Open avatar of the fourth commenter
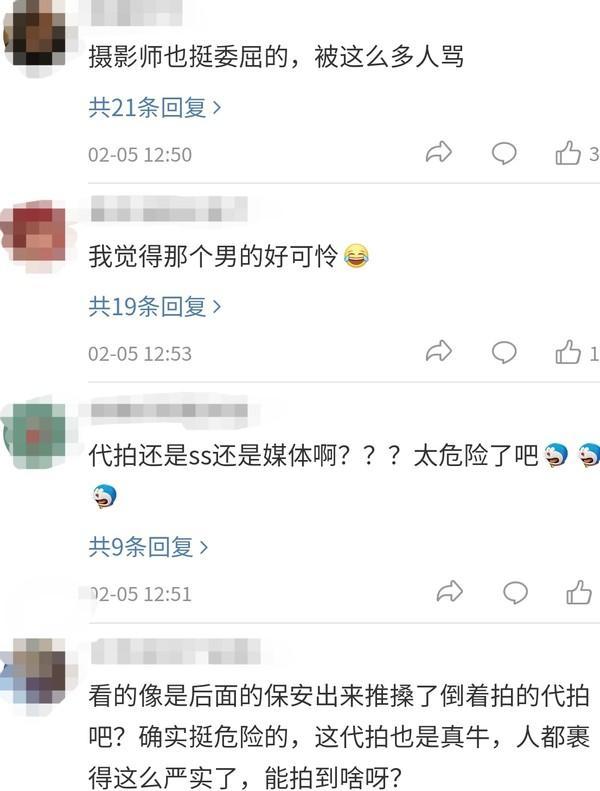The width and height of the screenshot is (600, 791). 34,673
